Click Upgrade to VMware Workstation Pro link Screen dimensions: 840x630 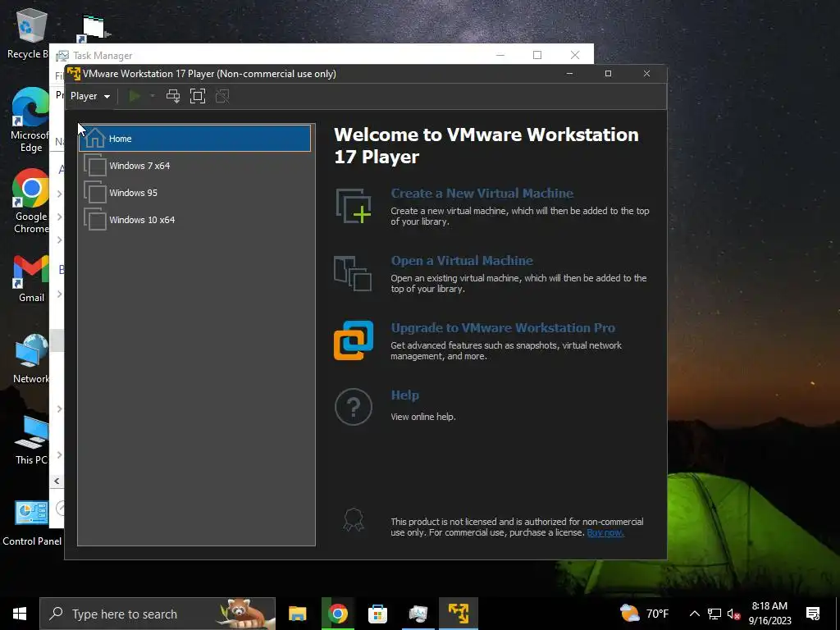tap(503, 328)
